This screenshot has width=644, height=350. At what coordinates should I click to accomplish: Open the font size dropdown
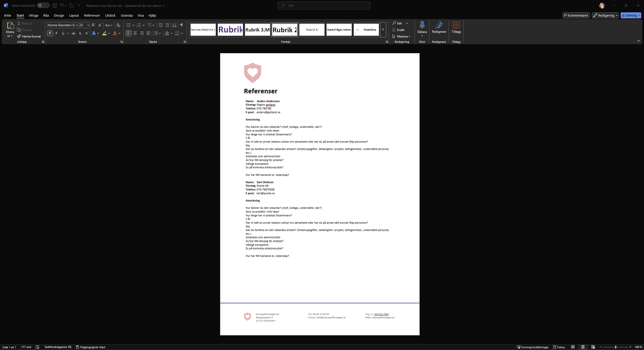pos(88,25)
